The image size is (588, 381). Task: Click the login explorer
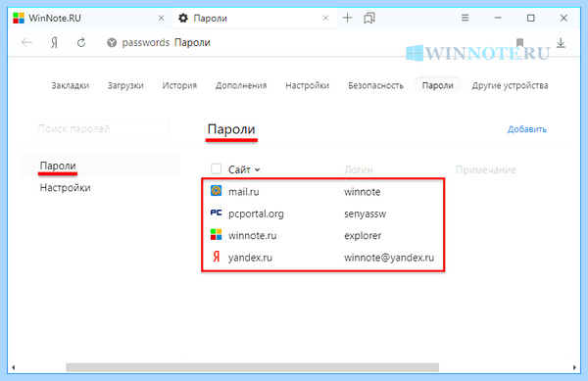[x=363, y=235]
